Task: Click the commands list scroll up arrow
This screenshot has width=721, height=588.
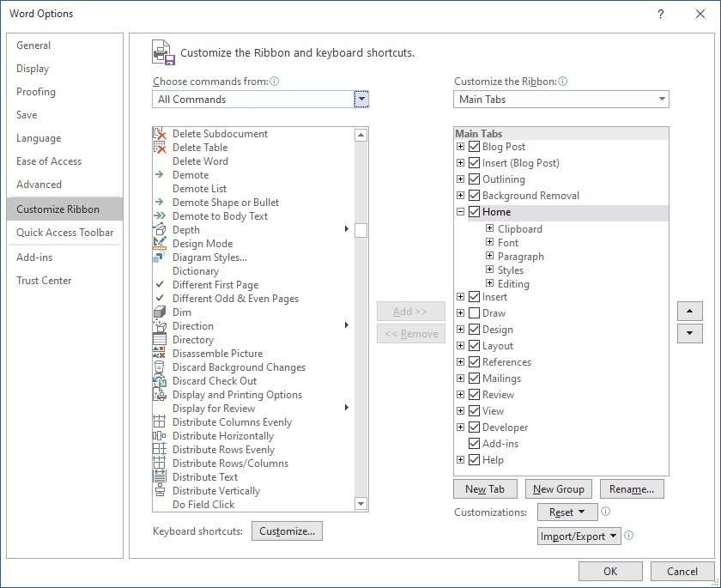Action: click(361, 135)
